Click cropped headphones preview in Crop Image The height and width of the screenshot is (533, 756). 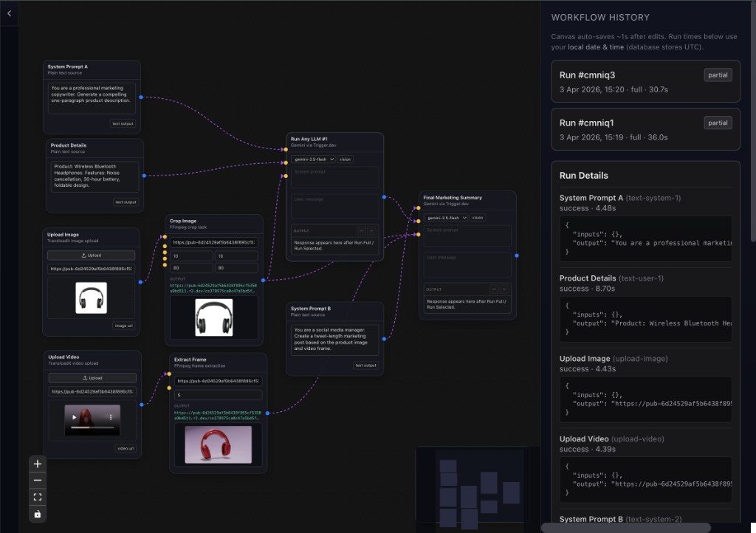pyautogui.click(x=214, y=317)
